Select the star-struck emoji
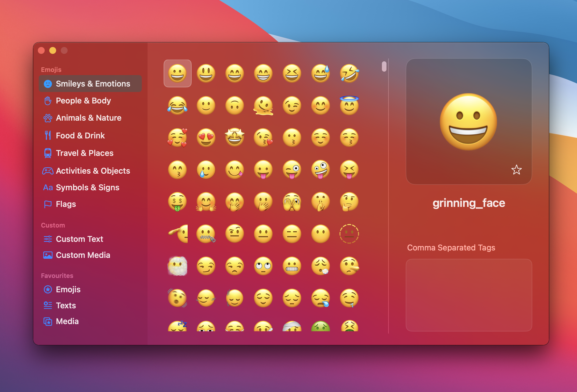This screenshot has height=392, width=577. (x=235, y=138)
